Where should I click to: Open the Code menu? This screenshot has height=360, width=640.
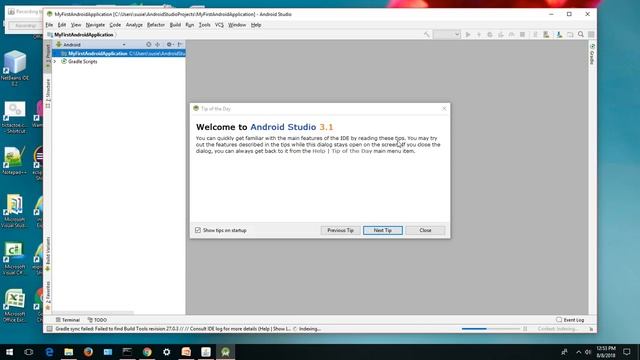click(x=115, y=25)
